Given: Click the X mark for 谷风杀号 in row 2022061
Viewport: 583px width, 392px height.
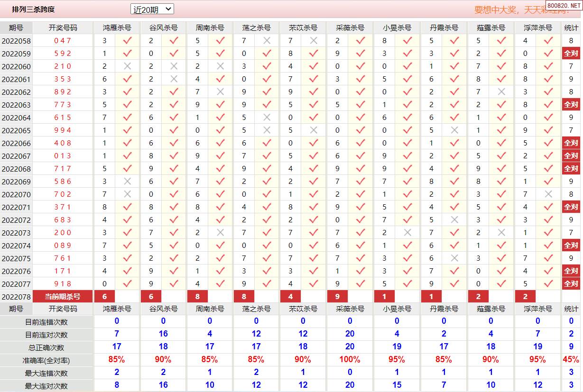Looking at the screenshot, I should pos(174,79).
